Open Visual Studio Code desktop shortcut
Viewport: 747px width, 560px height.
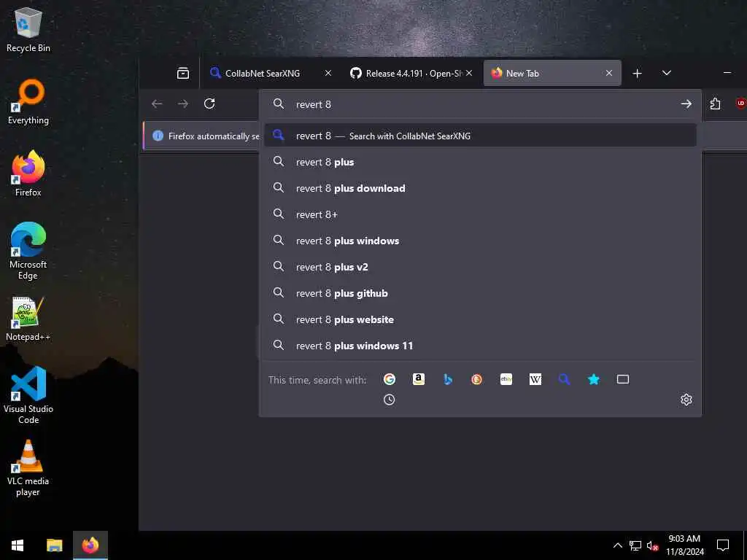pyautogui.click(x=28, y=394)
